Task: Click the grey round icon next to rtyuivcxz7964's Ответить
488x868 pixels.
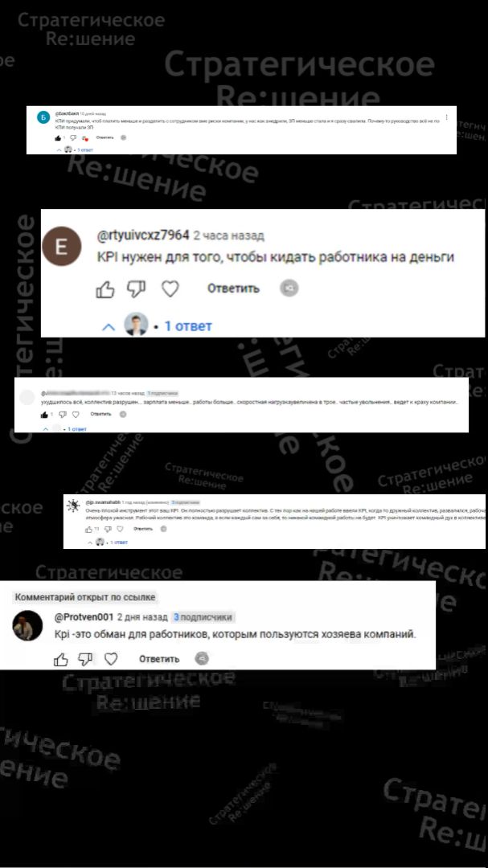Action: pyautogui.click(x=289, y=288)
